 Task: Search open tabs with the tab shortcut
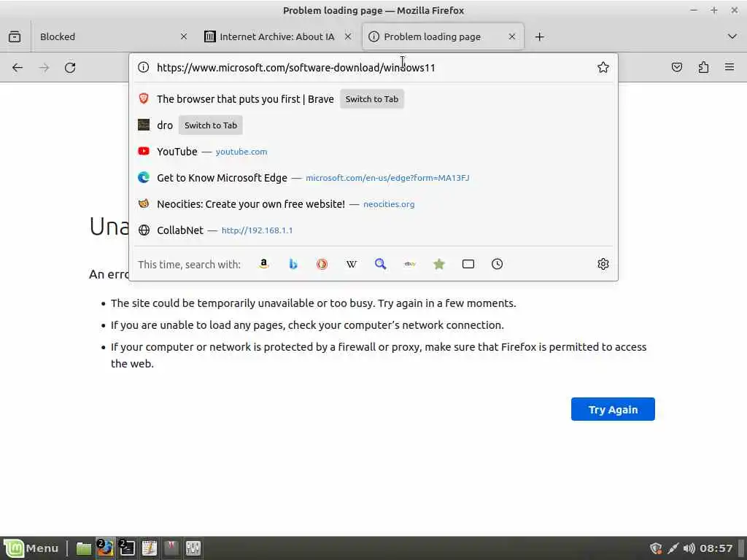(x=468, y=264)
